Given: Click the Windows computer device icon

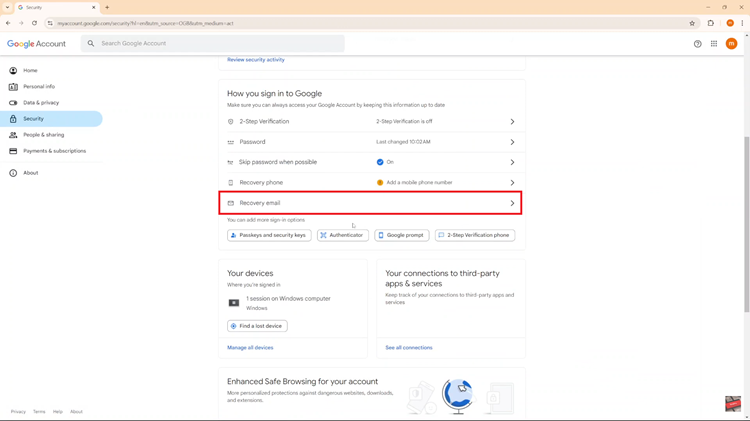Looking at the screenshot, I should coord(234,303).
